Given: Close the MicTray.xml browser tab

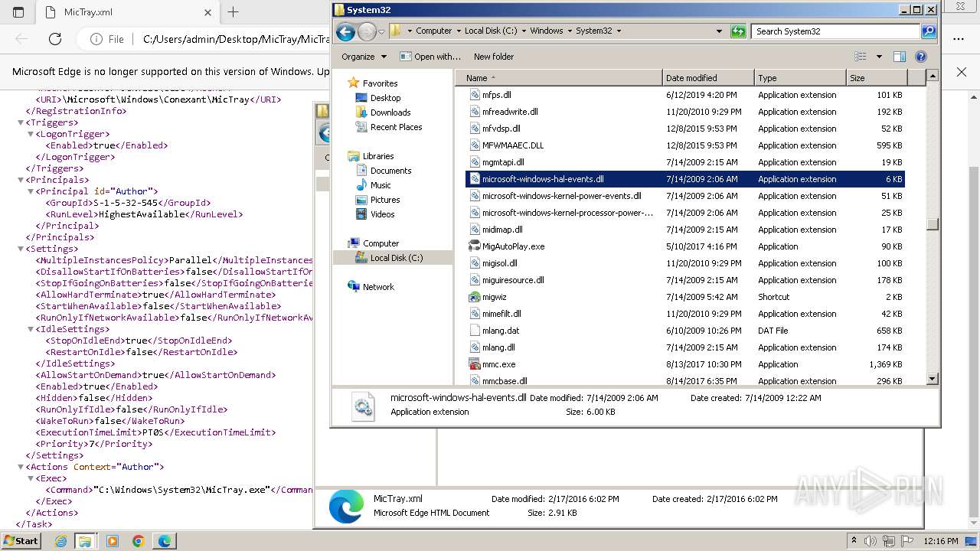Looking at the screenshot, I should point(207,12).
